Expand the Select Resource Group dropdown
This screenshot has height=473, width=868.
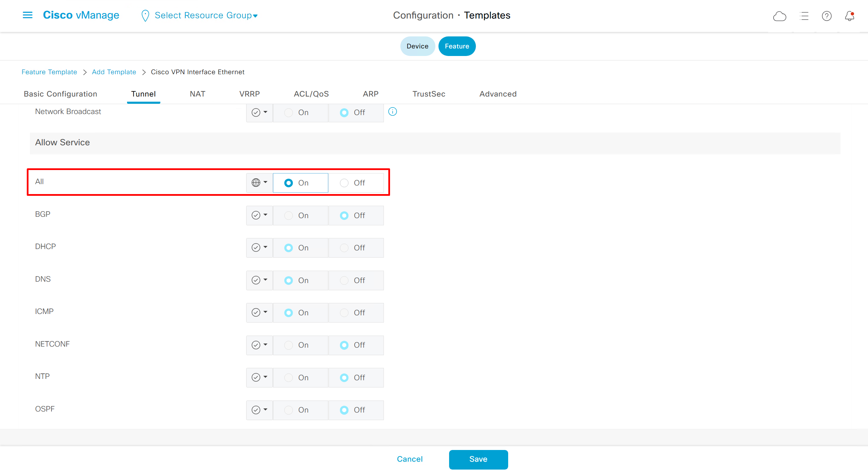(x=206, y=15)
